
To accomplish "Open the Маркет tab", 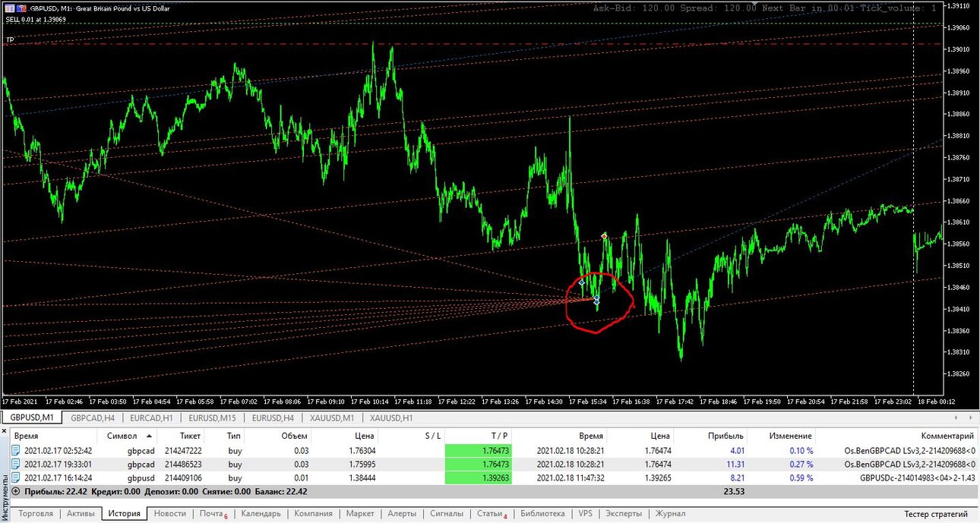I will point(360,514).
